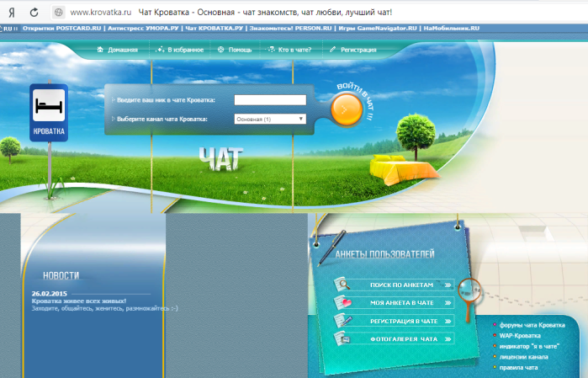588x378 pixels.
Task: Open Чат КРОВАТКА.РУ link
Action: (x=215, y=28)
